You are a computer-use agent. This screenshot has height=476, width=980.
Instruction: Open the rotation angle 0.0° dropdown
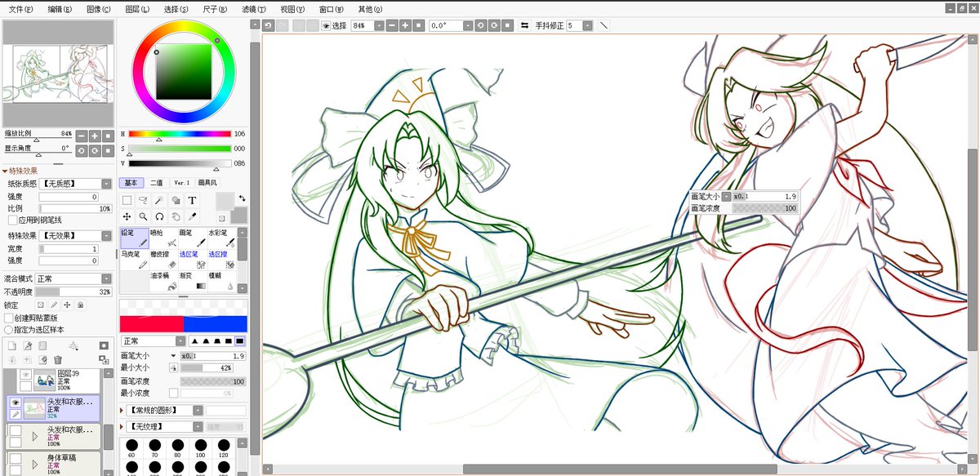pyautogui.click(x=468, y=25)
